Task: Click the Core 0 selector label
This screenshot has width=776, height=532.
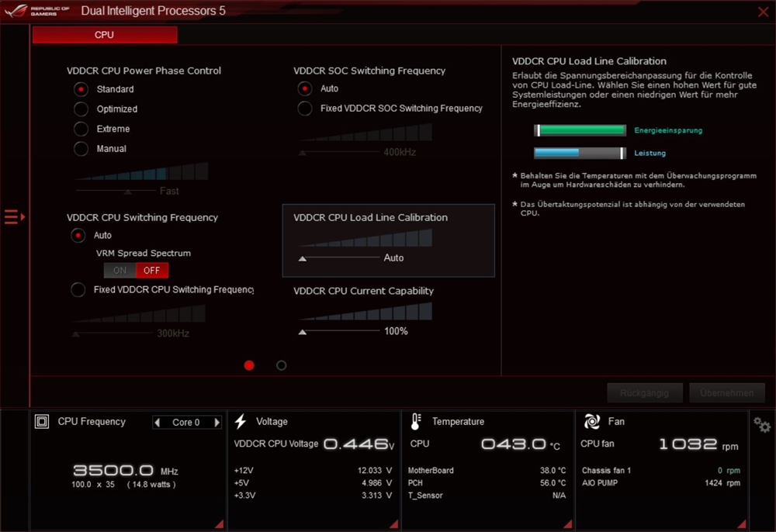Action: pyautogui.click(x=186, y=422)
